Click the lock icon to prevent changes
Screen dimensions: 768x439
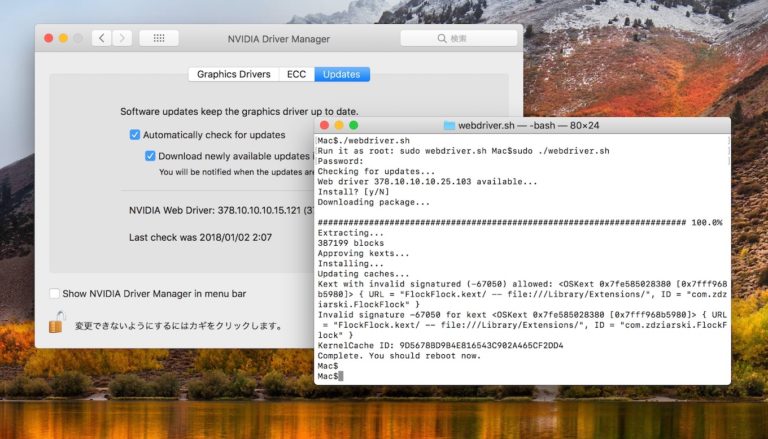coord(57,322)
